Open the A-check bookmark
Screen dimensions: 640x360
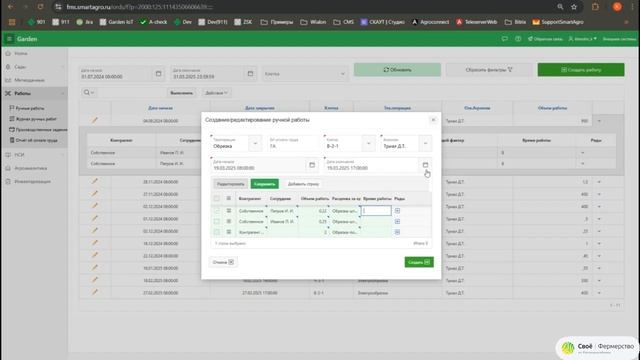[153, 22]
